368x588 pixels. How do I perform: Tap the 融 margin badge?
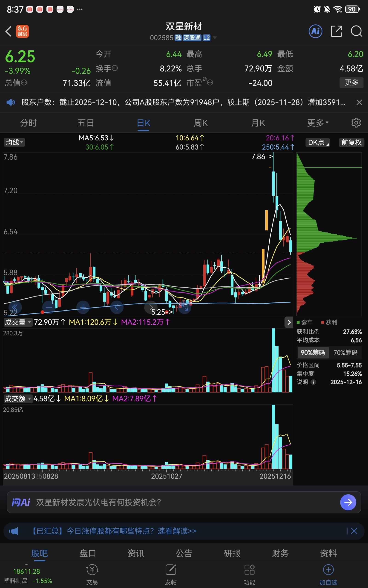click(178, 38)
